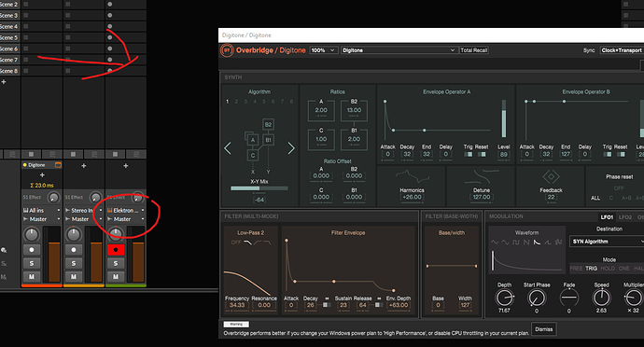Open the LFO Destination SYN Algorithm dropdown

coord(607,242)
